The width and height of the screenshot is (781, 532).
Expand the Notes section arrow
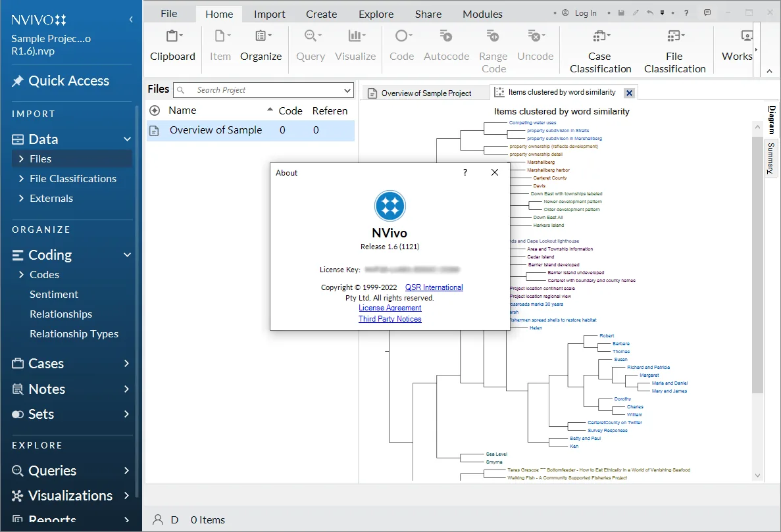pyautogui.click(x=126, y=389)
